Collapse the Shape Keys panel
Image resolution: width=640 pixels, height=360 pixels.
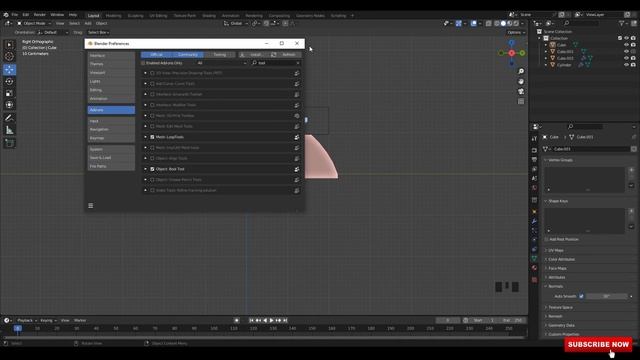point(558,201)
